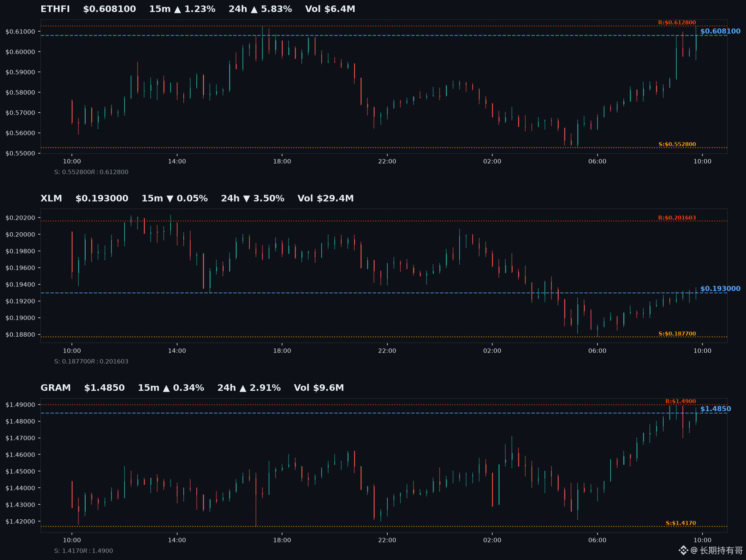Click the $0.18800 y-axis label
Image resolution: width=746 pixels, height=560 pixels.
(20, 335)
